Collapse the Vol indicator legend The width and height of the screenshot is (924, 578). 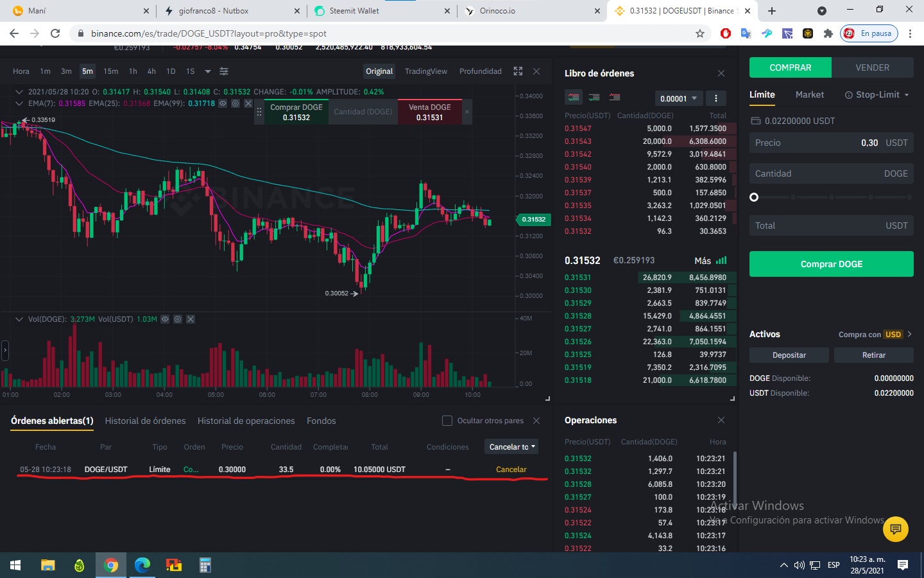tap(19, 319)
